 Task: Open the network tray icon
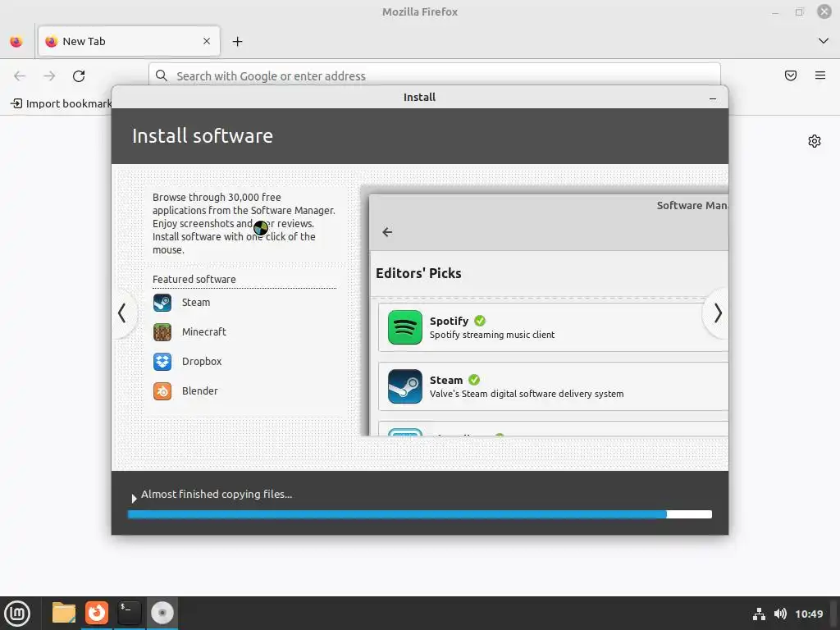point(759,614)
